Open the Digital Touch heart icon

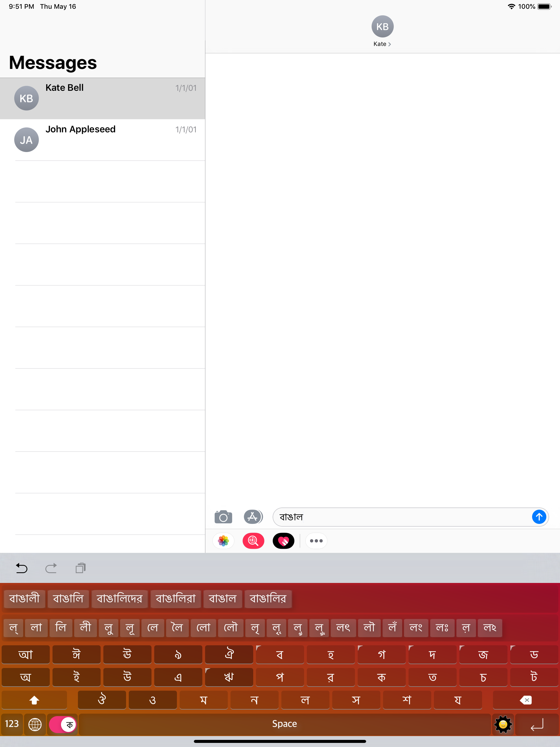[283, 541]
